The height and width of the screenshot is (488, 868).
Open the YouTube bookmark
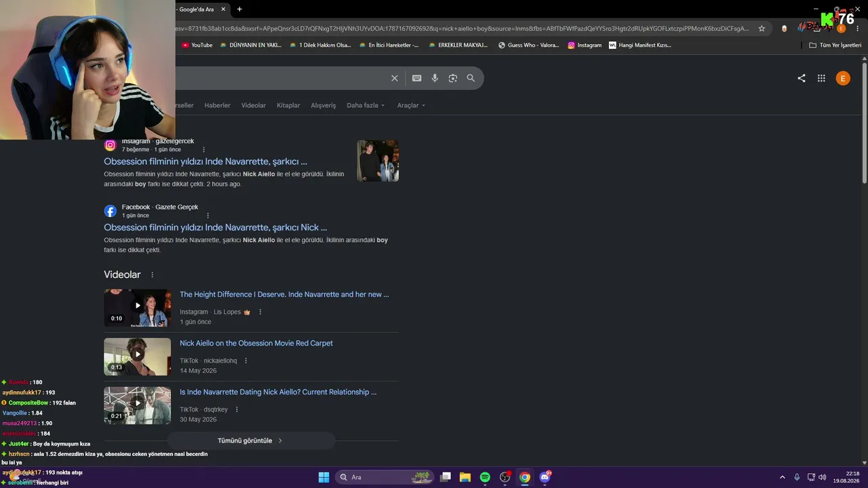[x=197, y=45]
